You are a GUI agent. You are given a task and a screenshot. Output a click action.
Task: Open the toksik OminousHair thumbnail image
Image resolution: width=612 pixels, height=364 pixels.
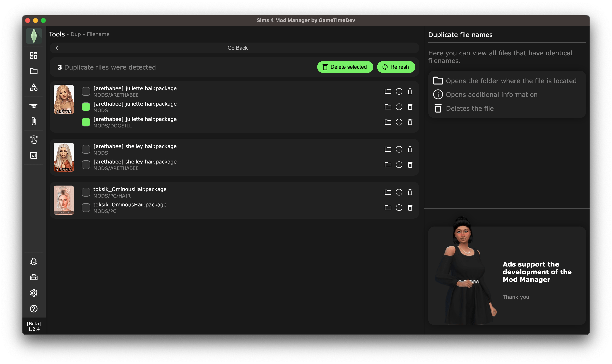[x=64, y=200]
